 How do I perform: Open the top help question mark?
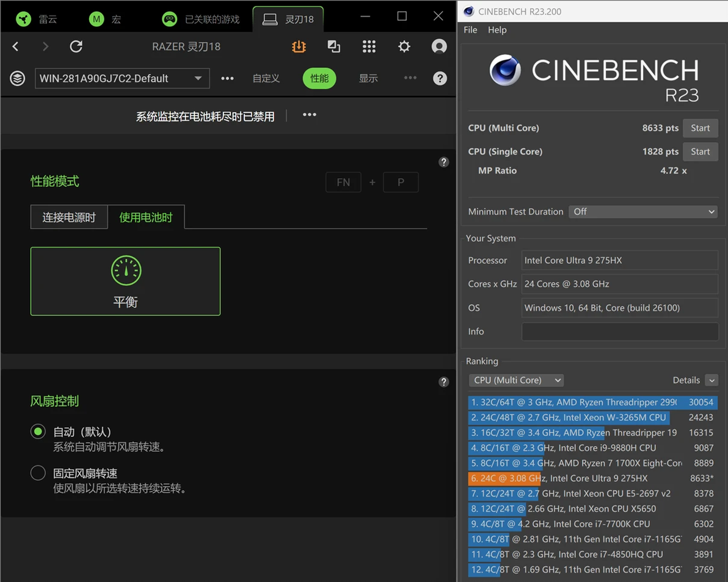[440, 78]
